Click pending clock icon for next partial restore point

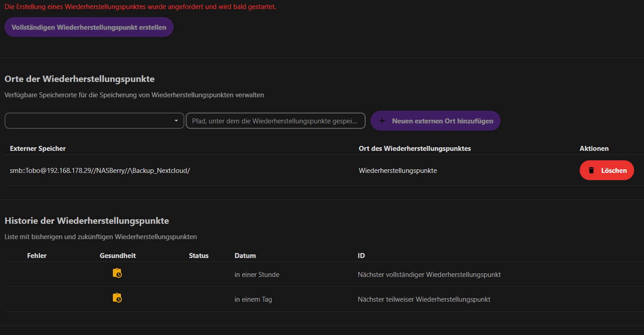click(x=117, y=298)
